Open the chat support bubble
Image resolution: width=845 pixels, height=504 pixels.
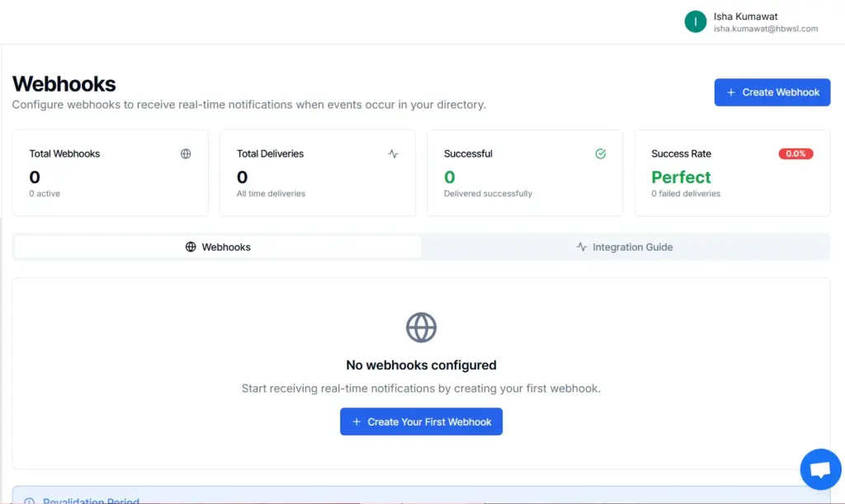click(x=820, y=469)
